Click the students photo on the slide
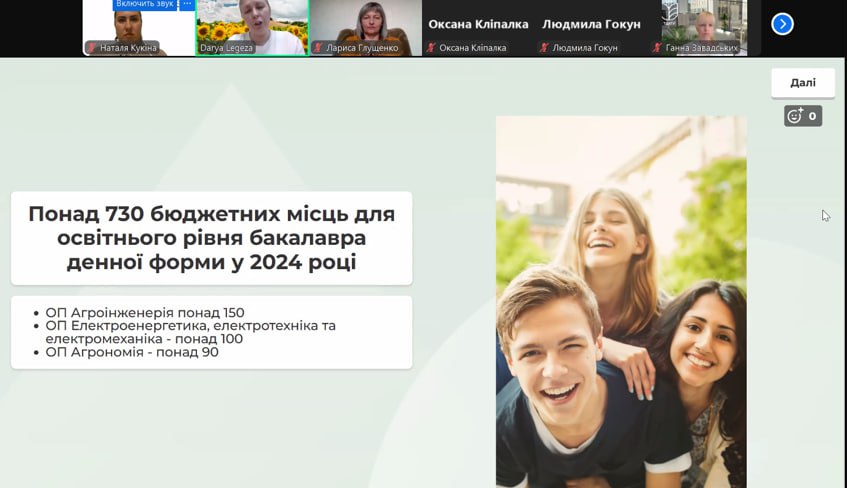The height and width of the screenshot is (488, 847). [x=621, y=302]
